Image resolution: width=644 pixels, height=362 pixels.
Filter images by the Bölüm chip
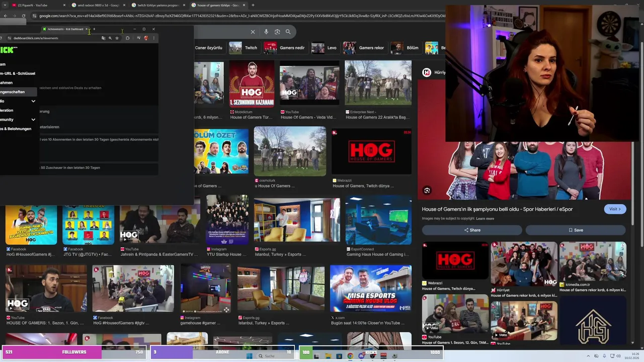click(406, 48)
